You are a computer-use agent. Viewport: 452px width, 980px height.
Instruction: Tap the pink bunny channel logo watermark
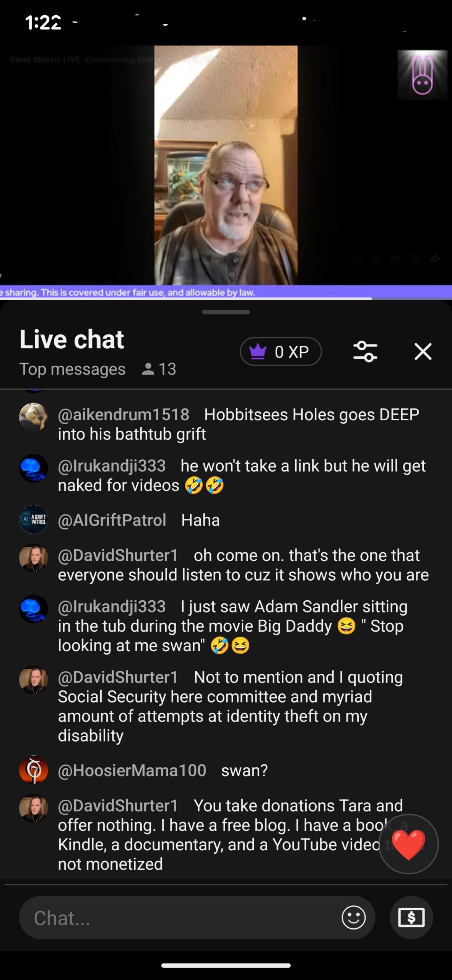[422, 75]
